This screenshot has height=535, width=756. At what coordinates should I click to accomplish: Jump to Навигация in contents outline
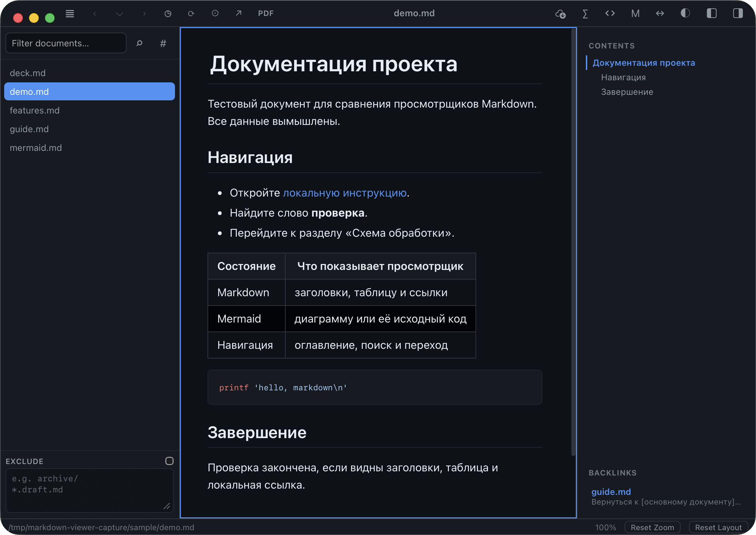tap(623, 77)
